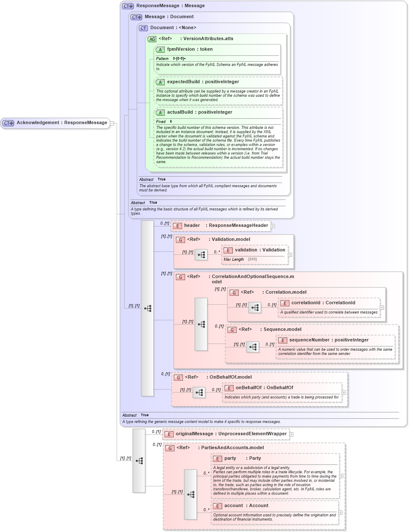Click the sequence compositor icon inside Sequence.model
This screenshot has width=409, height=532.
(253, 347)
